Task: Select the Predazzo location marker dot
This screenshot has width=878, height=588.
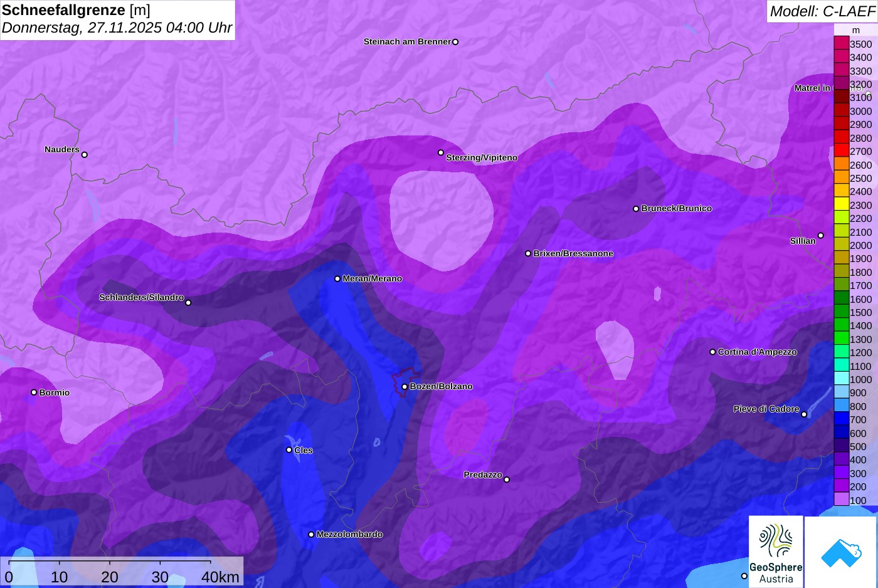Action: coord(507,480)
